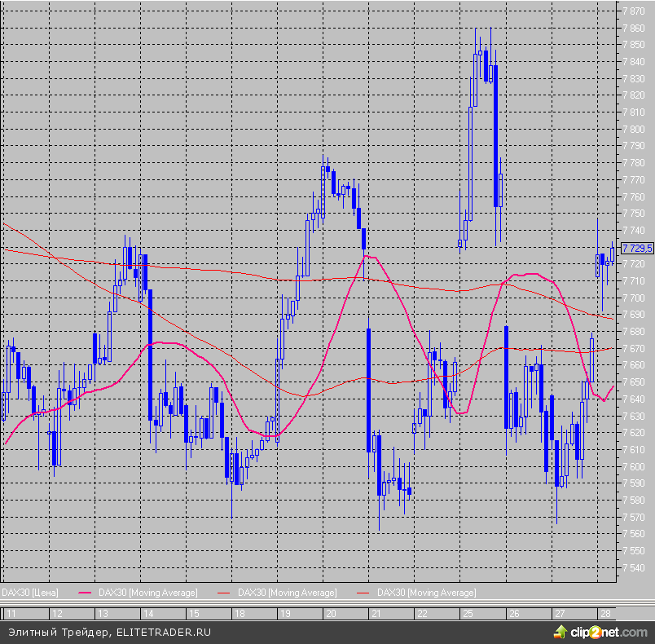Click date marker 11 on the time axis
Image resolution: width=655 pixels, height=644 pixels.
[11, 613]
